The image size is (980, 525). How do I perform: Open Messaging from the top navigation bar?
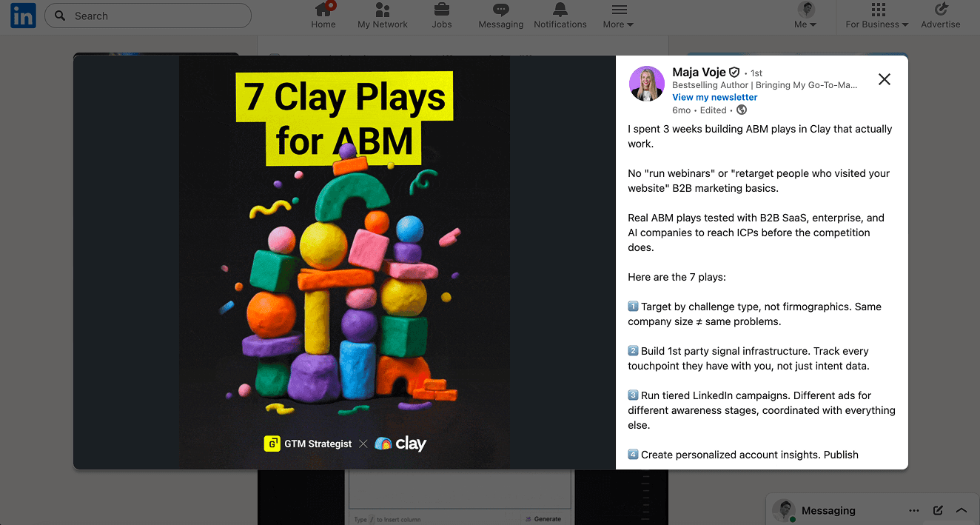(501, 16)
